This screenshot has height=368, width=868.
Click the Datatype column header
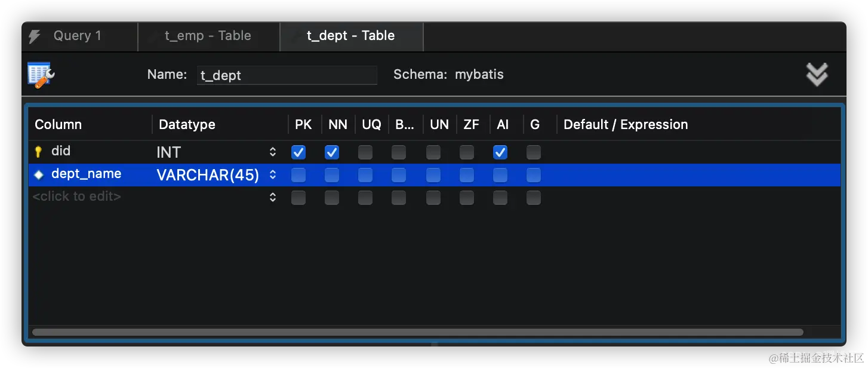(187, 124)
